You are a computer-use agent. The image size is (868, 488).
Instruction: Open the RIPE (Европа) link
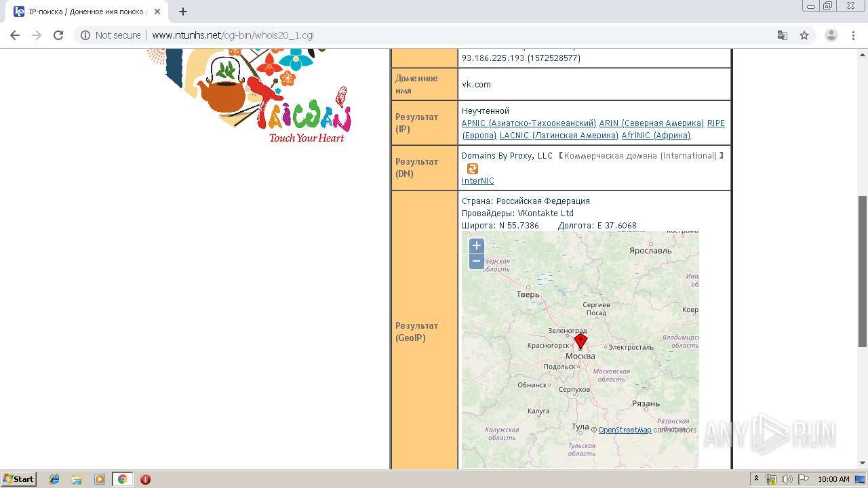tap(716, 123)
